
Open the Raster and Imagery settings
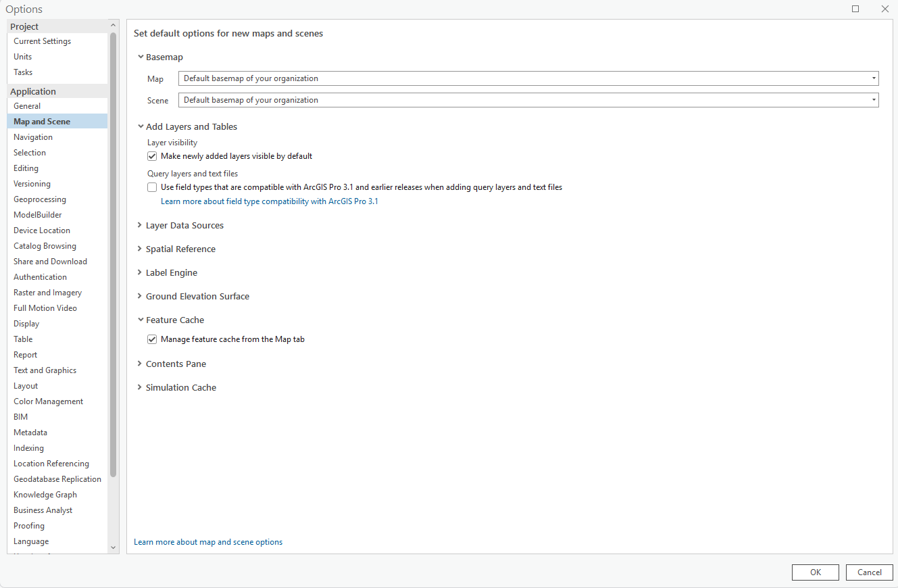(47, 292)
